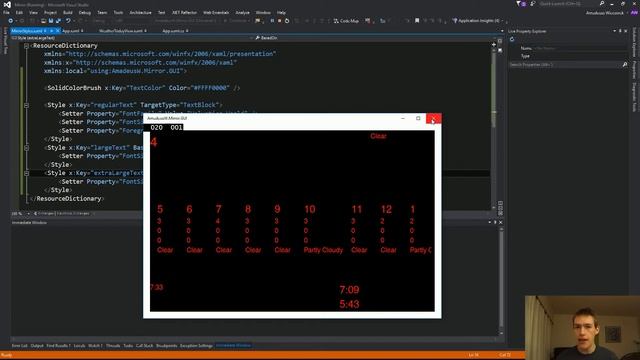Screen dimensions: 640x360
Task: Open Application Insights toolbar dropdown
Action: point(477,21)
